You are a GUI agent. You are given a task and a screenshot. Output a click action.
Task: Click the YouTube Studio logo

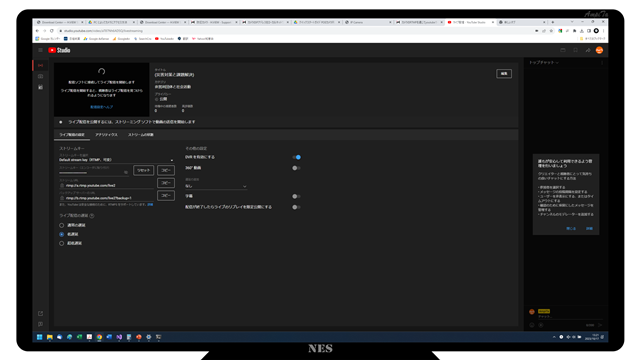[59, 50]
